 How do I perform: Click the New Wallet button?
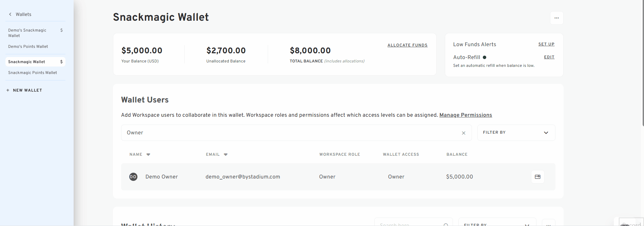tap(27, 90)
